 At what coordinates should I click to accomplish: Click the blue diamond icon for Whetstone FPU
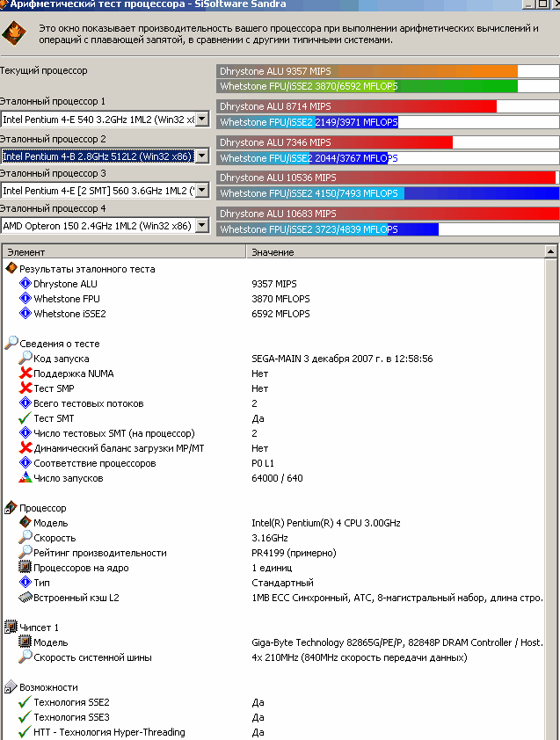pyautogui.click(x=25, y=299)
